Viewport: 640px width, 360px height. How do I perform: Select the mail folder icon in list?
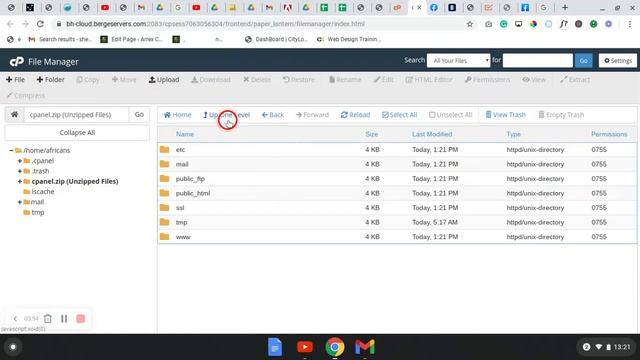click(164, 164)
